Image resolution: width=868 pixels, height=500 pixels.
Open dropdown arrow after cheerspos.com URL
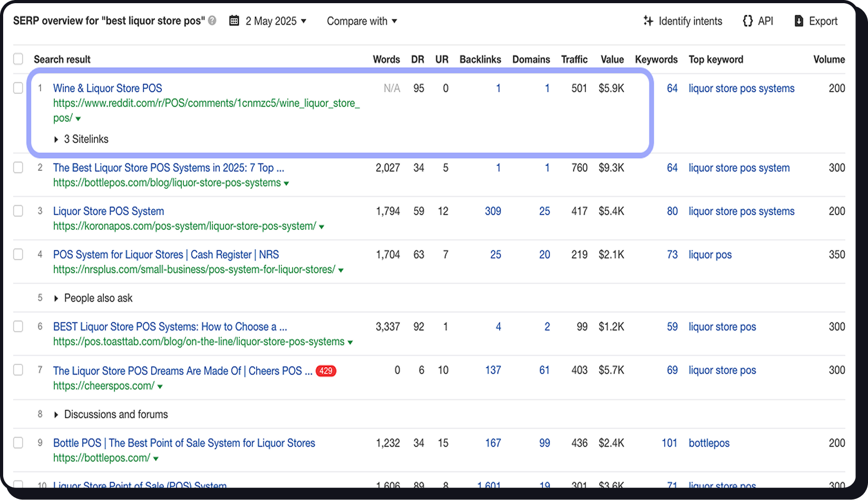[x=160, y=387]
